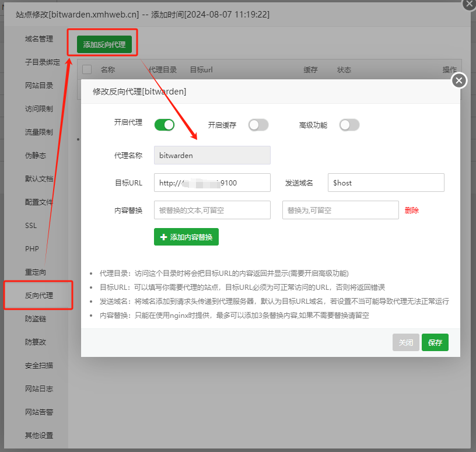Focus the 代理名称 field containing bitwarden
Image resolution: width=476 pixels, height=452 pixels.
point(212,155)
